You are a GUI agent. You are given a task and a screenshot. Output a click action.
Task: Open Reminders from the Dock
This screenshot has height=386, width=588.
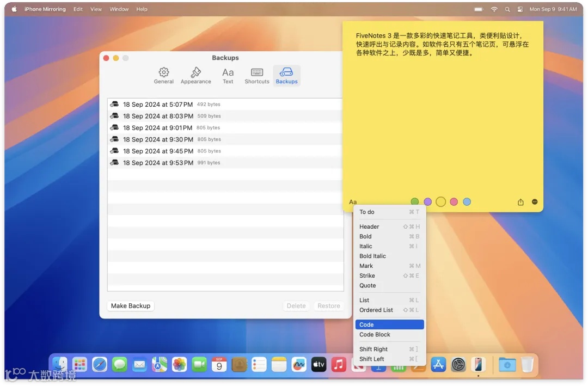[259, 364]
